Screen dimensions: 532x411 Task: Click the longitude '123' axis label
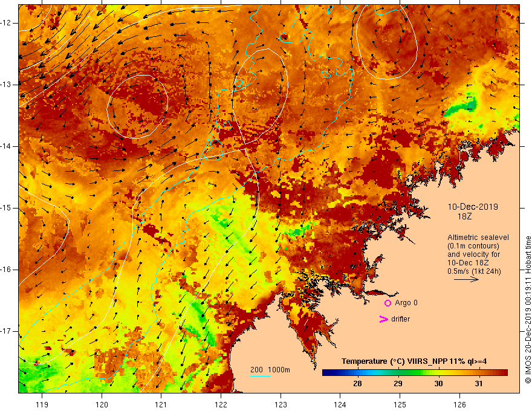click(281, 404)
